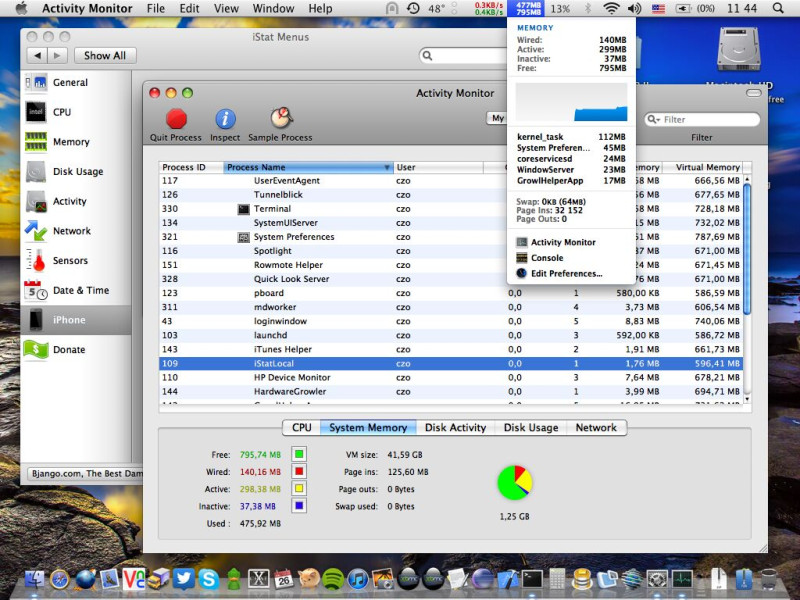The image size is (800, 600).
Task: Switch to the Network tab
Action: [x=596, y=428]
